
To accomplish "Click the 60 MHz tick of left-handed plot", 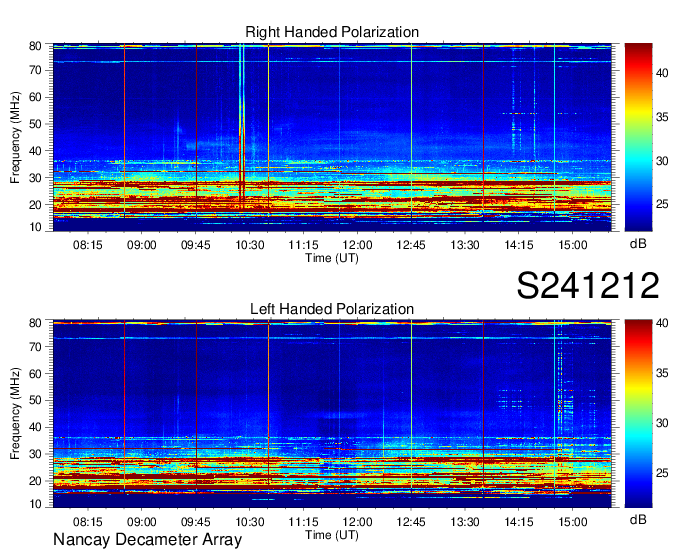I will click(x=35, y=374).
